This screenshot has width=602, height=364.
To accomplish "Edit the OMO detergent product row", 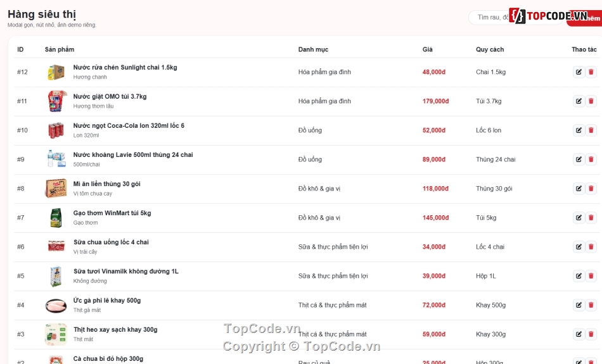I will [579, 101].
